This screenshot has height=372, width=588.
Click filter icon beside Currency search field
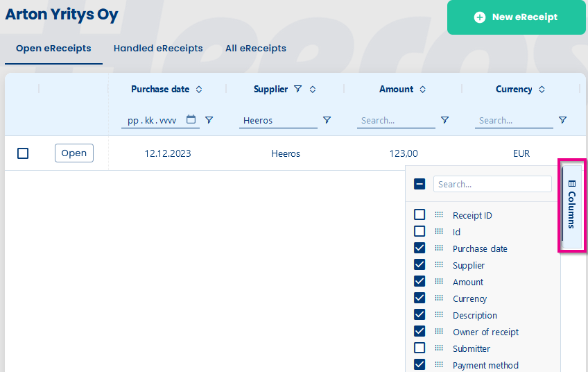(x=562, y=120)
